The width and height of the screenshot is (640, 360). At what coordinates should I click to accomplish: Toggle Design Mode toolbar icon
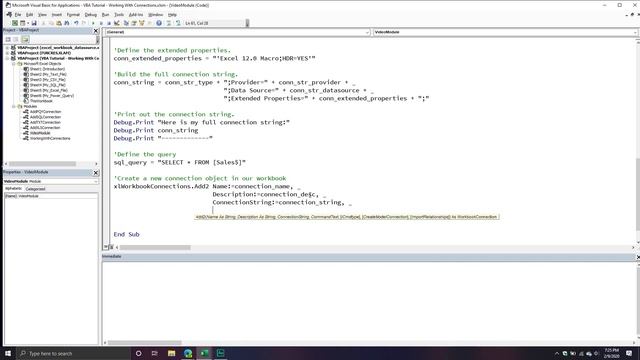[117, 23]
